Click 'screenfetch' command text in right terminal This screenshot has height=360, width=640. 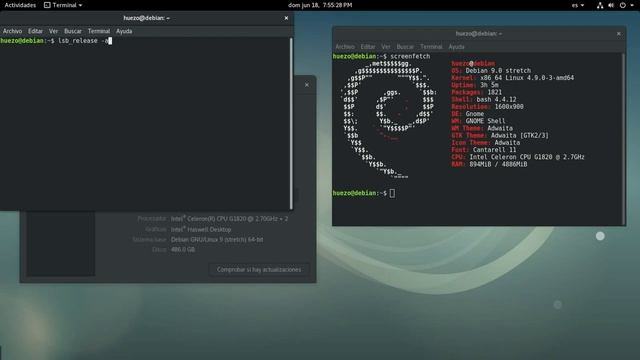[x=410, y=56]
